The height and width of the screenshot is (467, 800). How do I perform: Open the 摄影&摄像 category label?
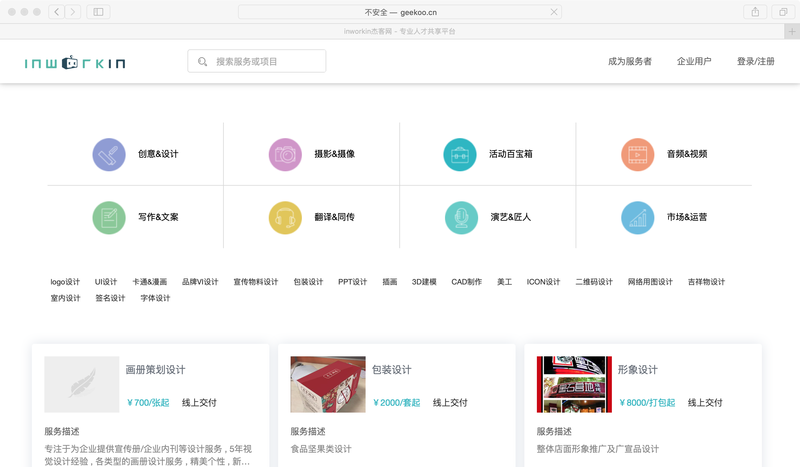click(x=335, y=154)
